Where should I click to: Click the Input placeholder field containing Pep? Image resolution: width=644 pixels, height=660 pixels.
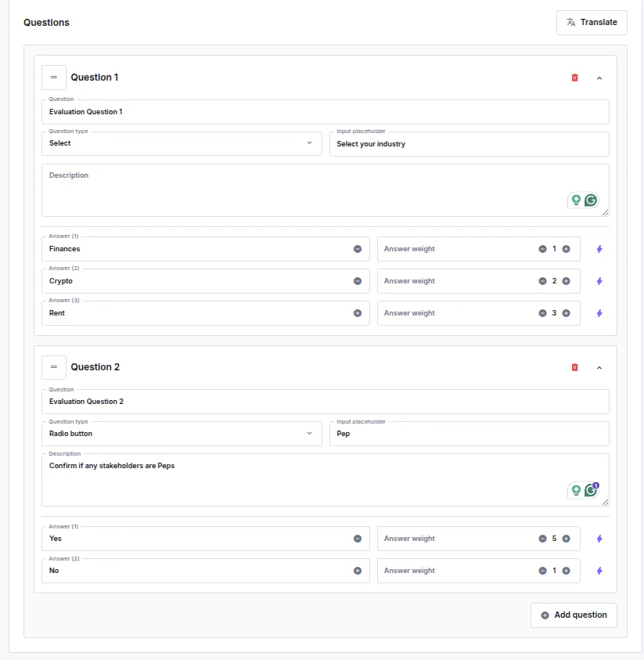click(468, 434)
